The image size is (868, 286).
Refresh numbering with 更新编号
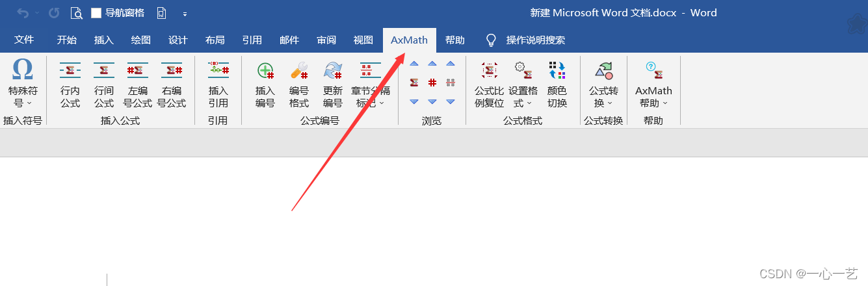(333, 84)
